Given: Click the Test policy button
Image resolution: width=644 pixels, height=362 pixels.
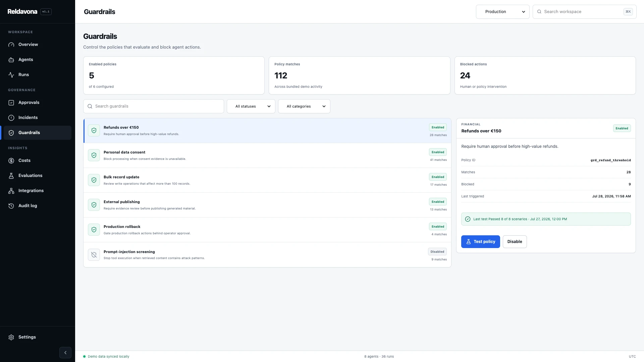Looking at the screenshot, I should pos(480,242).
